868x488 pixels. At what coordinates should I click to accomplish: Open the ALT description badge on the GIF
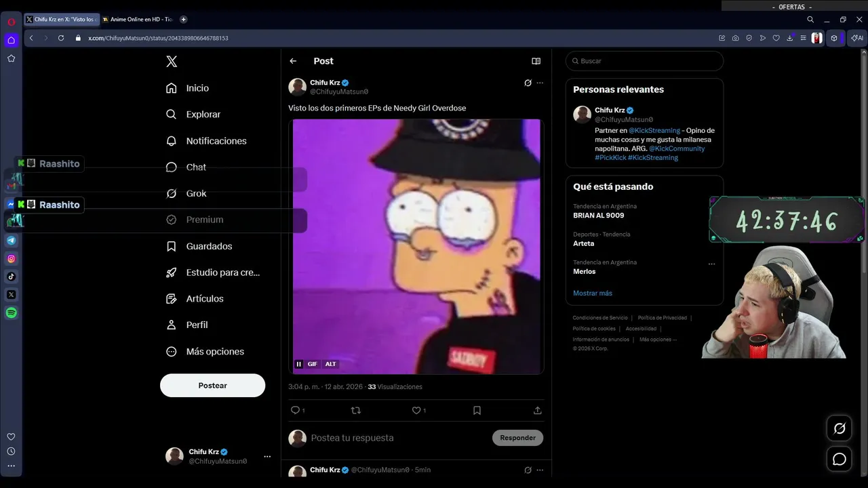coord(330,364)
